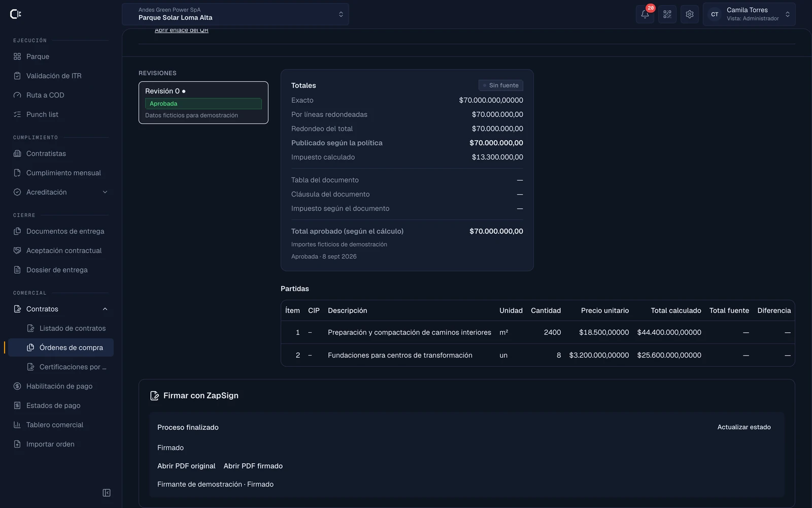
Task: Click the Aprobada status badge
Action: [204, 104]
